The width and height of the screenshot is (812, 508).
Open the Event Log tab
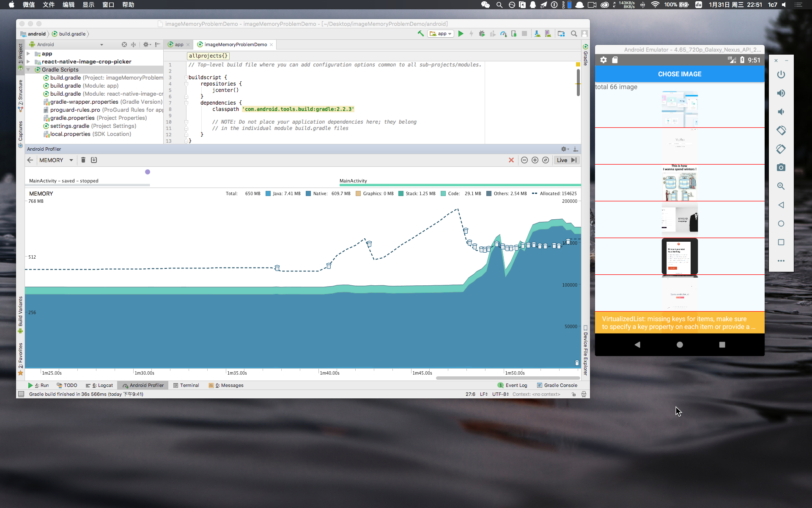pos(513,385)
